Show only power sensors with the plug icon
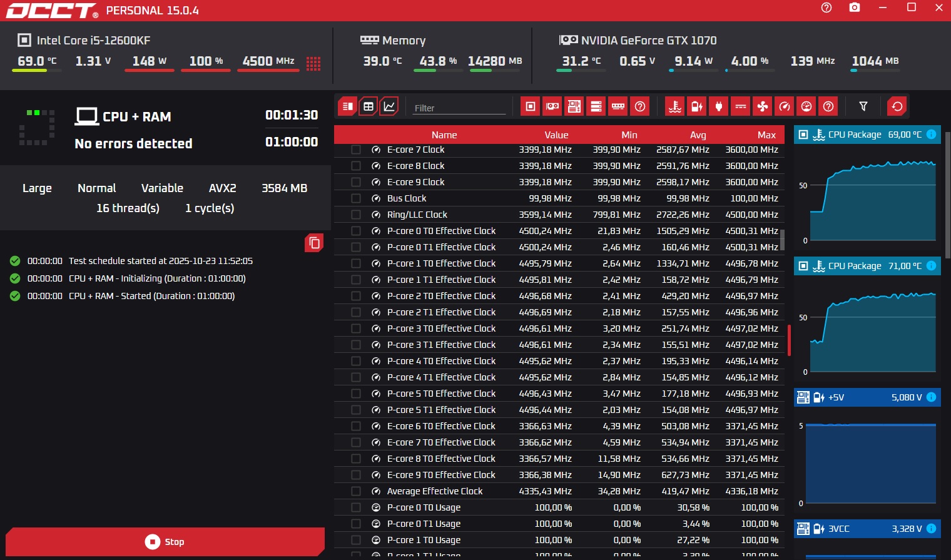The width and height of the screenshot is (951, 560). pos(719,106)
